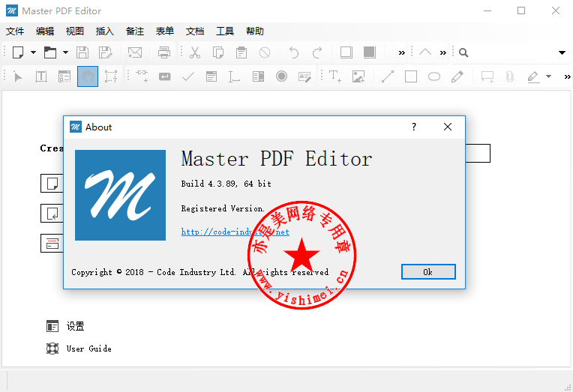This screenshot has height=392, width=573.
Task: Select the Insert Text tool
Action: click(335, 76)
